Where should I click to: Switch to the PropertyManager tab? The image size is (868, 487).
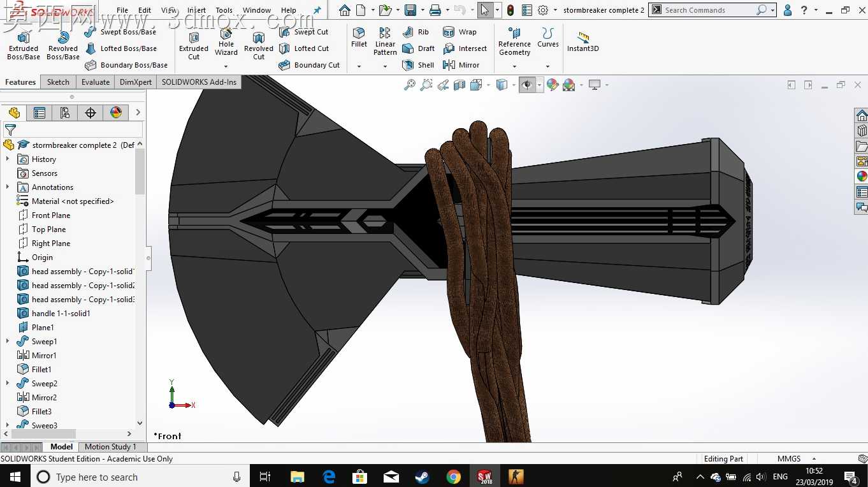(x=40, y=113)
